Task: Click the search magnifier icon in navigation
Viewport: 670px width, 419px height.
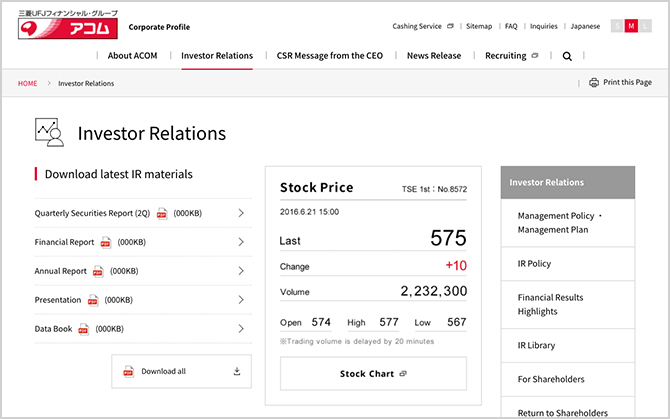Action: pos(567,56)
